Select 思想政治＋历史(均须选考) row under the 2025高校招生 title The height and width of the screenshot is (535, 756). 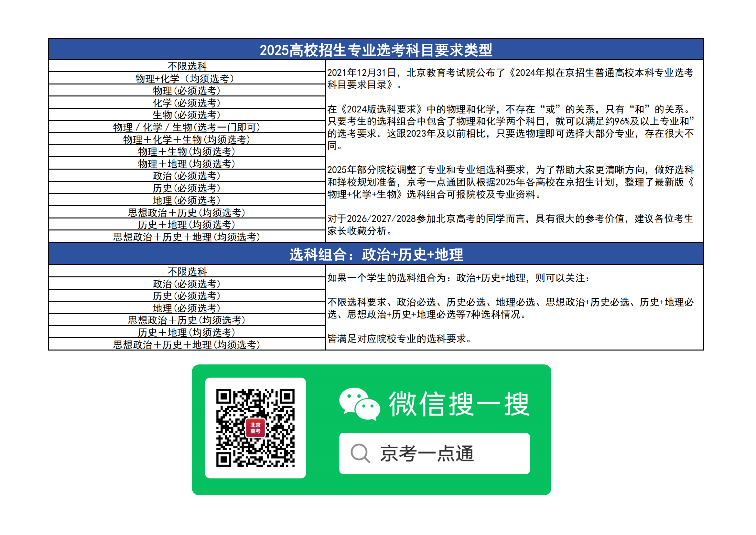(187, 212)
